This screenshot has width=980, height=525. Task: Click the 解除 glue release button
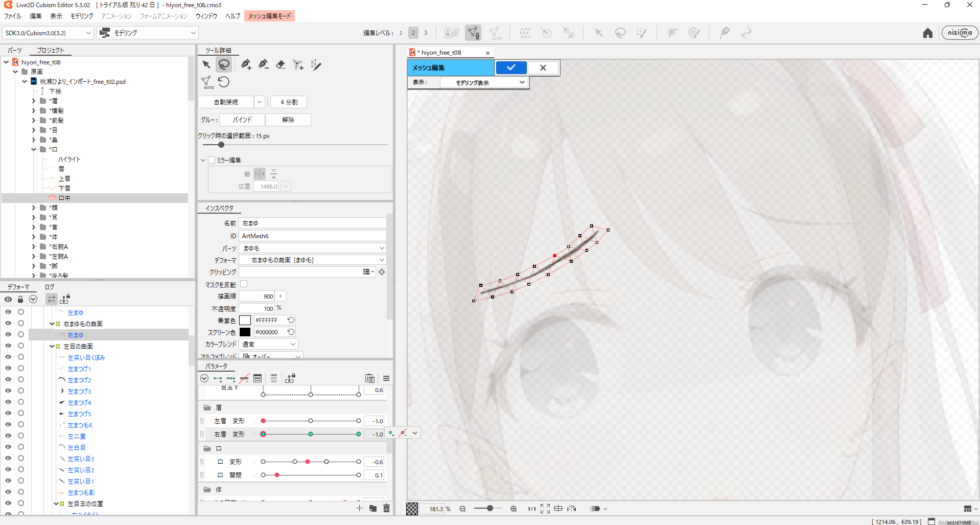click(x=288, y=120)
